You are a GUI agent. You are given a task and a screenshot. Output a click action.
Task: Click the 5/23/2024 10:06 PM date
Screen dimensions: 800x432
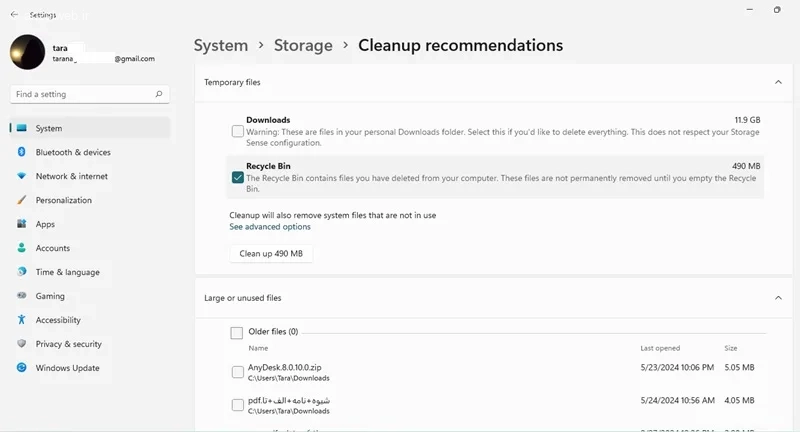(x=677, y=367)
